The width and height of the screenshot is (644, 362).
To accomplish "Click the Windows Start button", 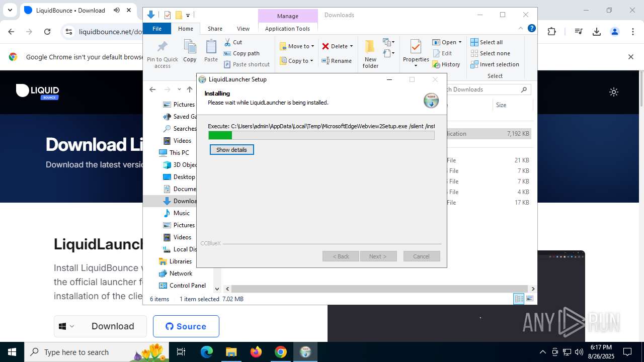I will coord(12,352).
